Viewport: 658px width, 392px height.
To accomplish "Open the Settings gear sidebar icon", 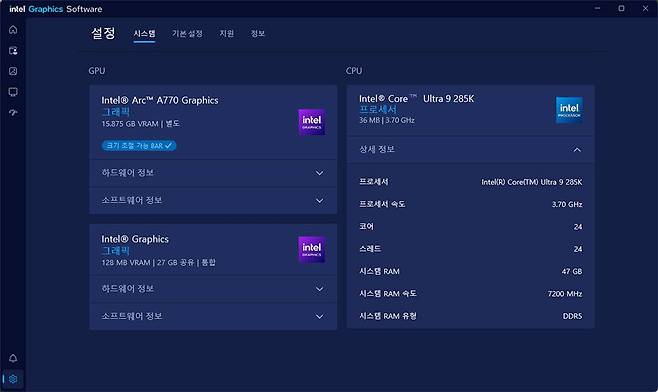I will (x=13, y=379).
